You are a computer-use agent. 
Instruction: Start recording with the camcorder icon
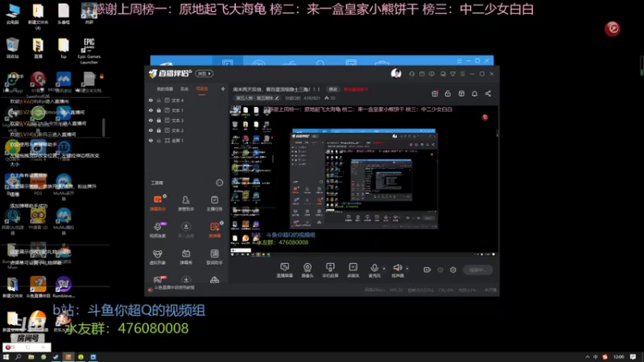427,269
